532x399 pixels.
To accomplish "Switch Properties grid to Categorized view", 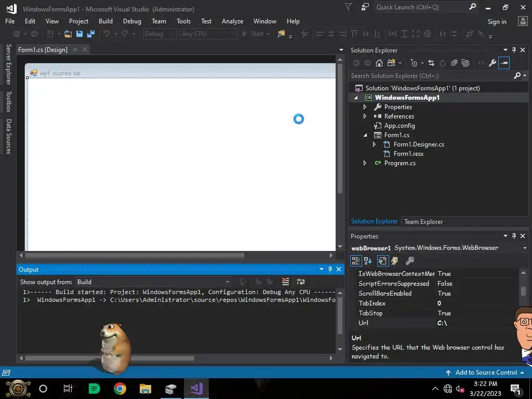I will 355,261.
